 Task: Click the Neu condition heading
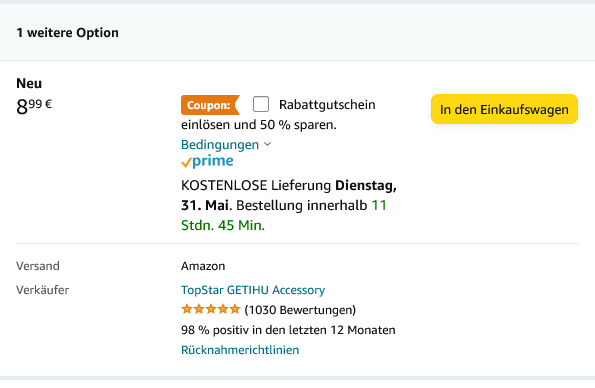click(x=29, y=84)
